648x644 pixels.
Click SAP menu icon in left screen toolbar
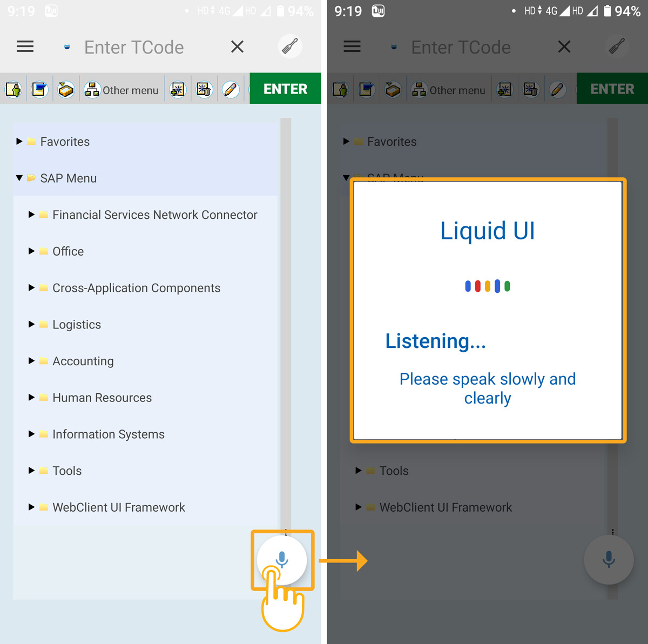[x=39, y=89]
